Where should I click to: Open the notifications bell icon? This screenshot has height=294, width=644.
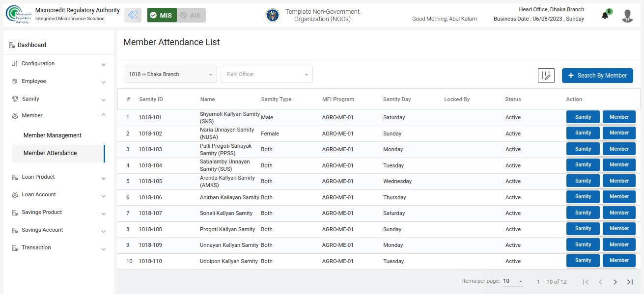point(605,16)
